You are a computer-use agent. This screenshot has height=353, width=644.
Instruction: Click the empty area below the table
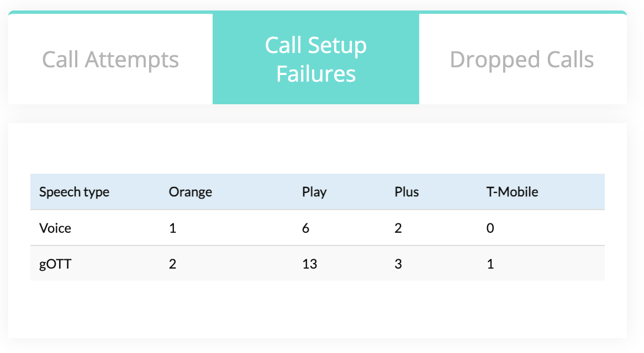318,309
